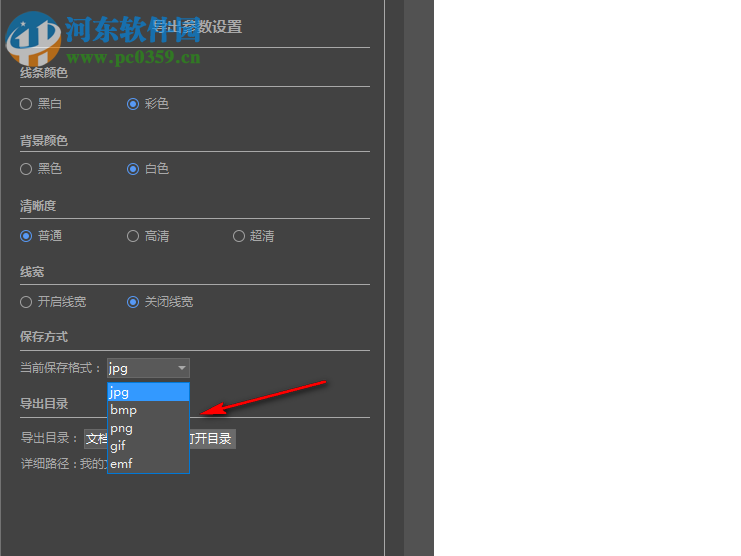Set clarity to 超清
Screen dimensions: 741x556
click(x=239, y=236)
